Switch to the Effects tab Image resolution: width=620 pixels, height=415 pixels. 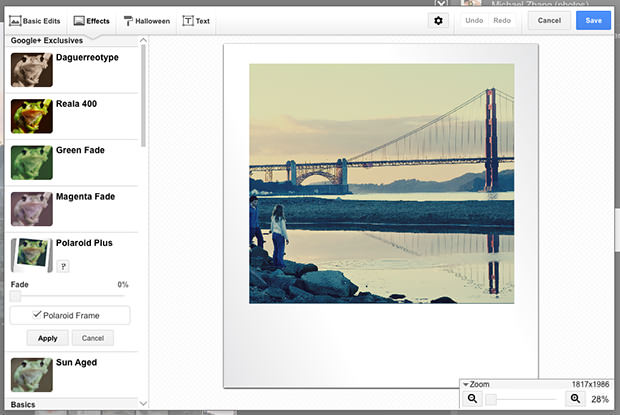click(92, 21)
